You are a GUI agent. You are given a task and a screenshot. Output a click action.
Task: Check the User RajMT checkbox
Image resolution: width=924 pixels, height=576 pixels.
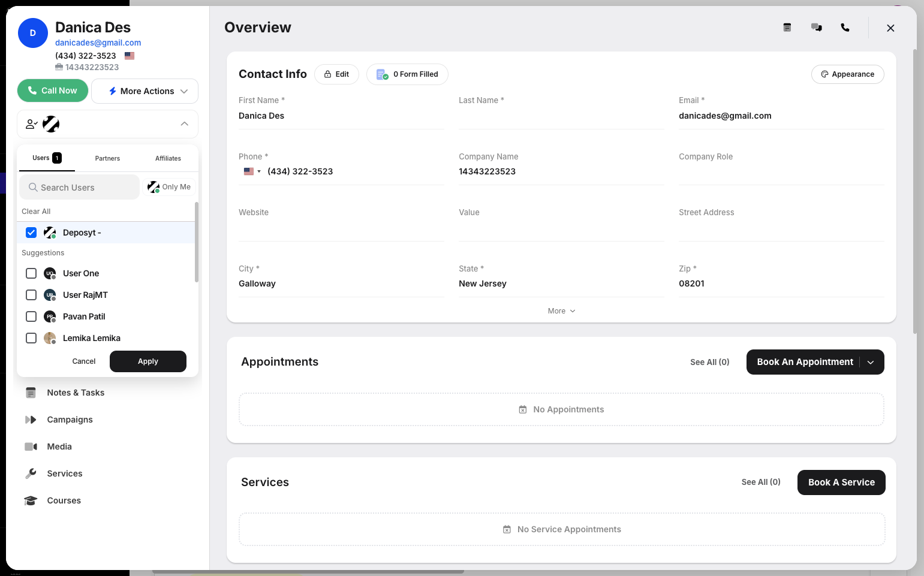click(x=31, y=295)
